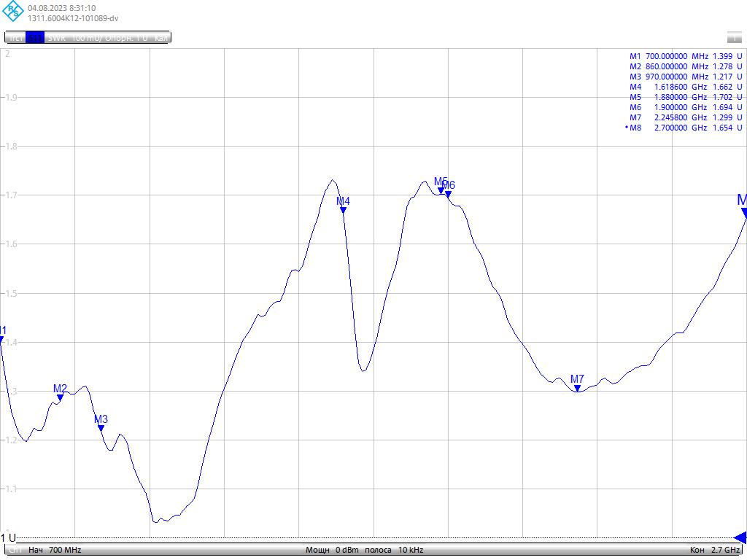
Task: Pick the M6 marker triangle on the trace
Action: coord(449,194)
